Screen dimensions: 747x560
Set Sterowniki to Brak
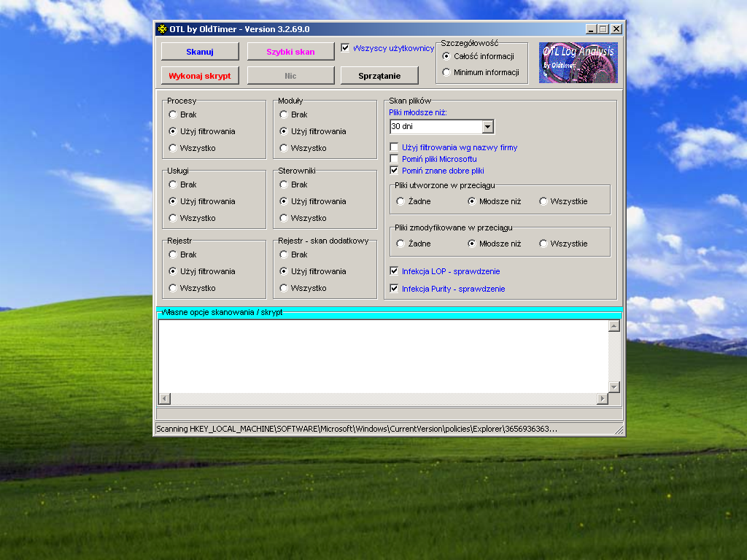pos(284,184)
